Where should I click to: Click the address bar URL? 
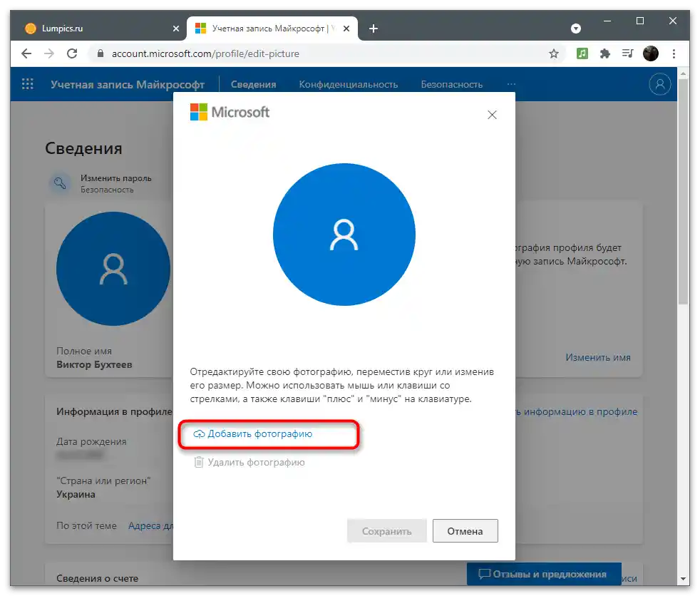205,53
